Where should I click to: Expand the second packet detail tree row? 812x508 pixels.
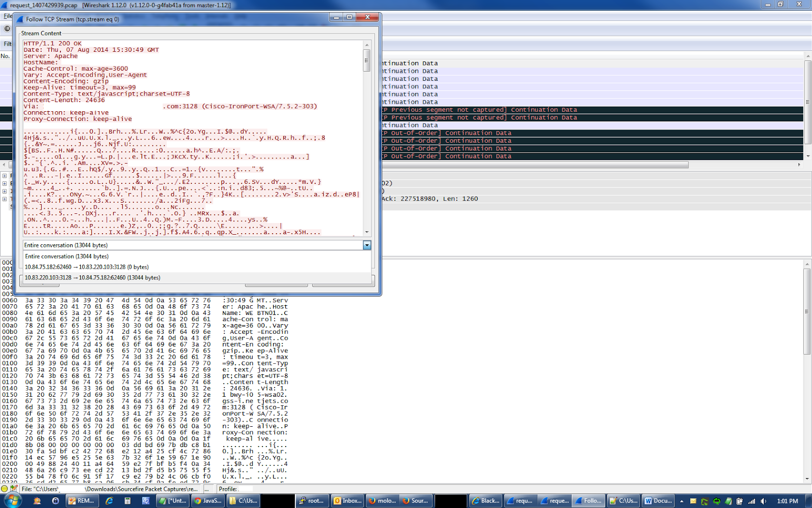click(5, 183)
